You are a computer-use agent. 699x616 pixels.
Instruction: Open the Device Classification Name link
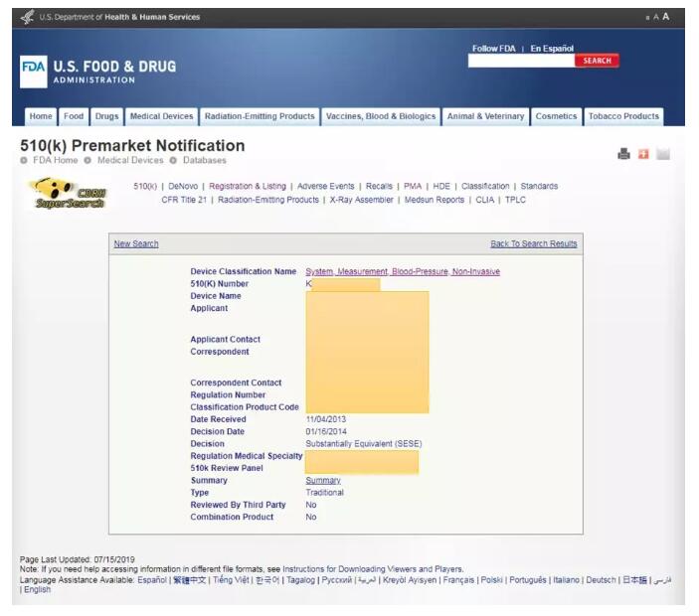403,272
